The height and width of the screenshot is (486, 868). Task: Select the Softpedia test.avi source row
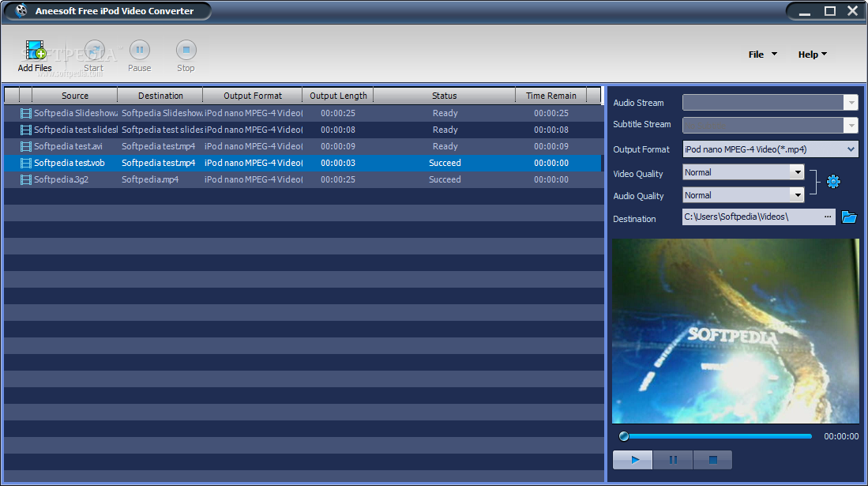pyautogui.click(x=68, y=146)
